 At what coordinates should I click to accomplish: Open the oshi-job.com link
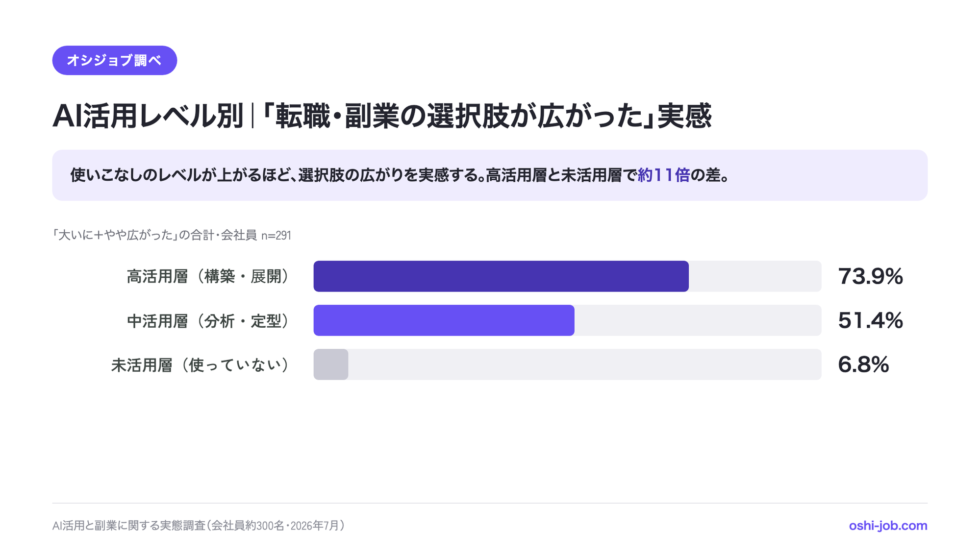coord(888,526)
